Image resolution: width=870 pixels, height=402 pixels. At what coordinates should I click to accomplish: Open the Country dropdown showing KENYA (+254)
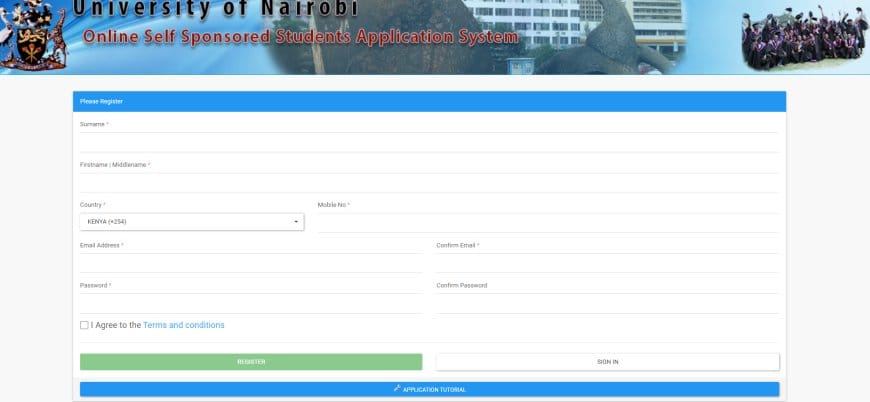(192, 222)
